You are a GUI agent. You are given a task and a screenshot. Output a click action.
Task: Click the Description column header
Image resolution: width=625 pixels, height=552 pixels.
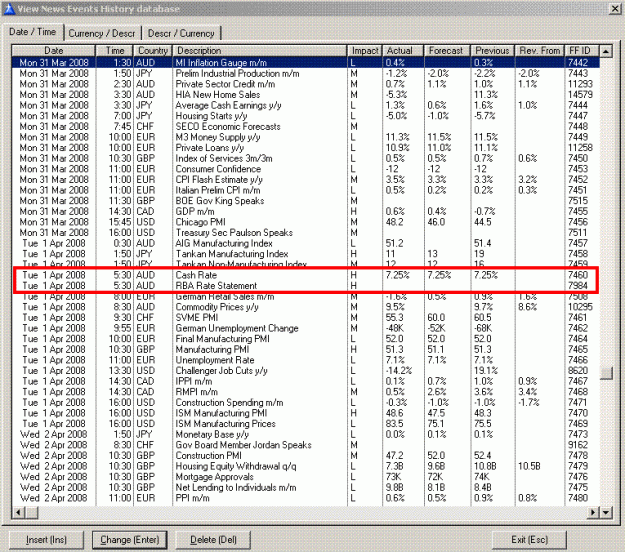pyautogui.click(x=260, y=51)
